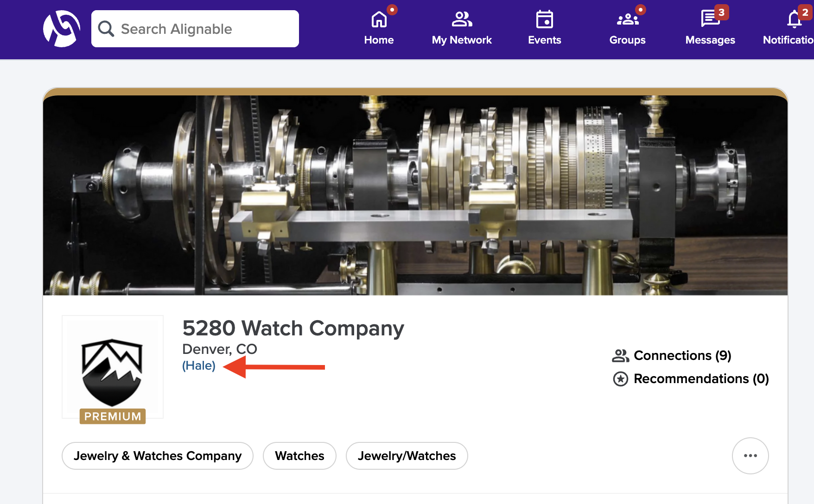The image size is (814, 504).
Task: Open the three-dots more options menu
Action: (x=750, y=456)
